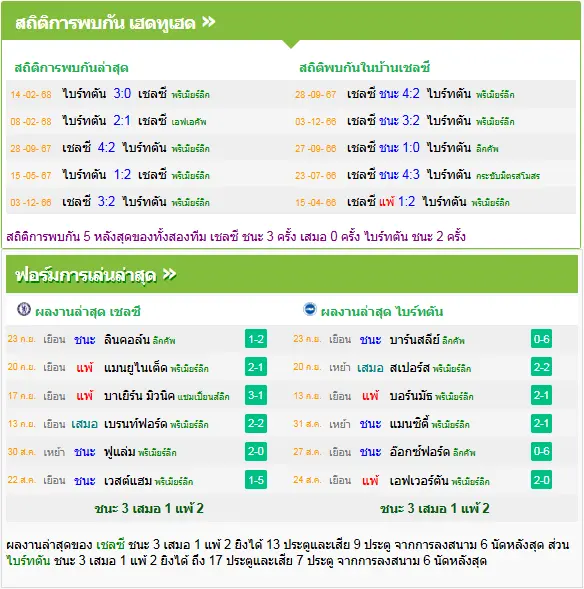The image size is (584, 589).
Task: Click opponent name ลินคอล์น
Action: (x=127, y=339)
